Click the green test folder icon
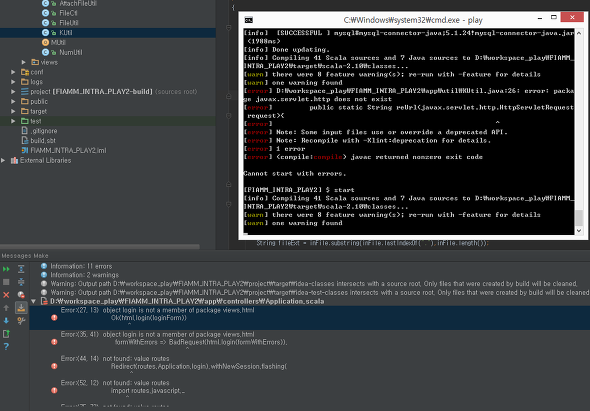Screen dimensions: 590x411 coord(25,121)
